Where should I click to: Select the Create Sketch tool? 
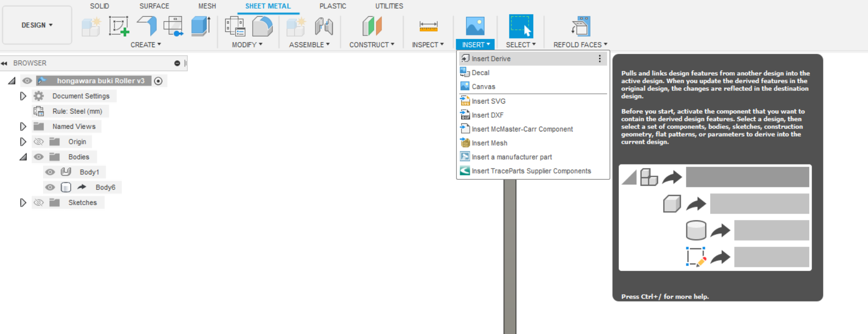click(119, 26)
